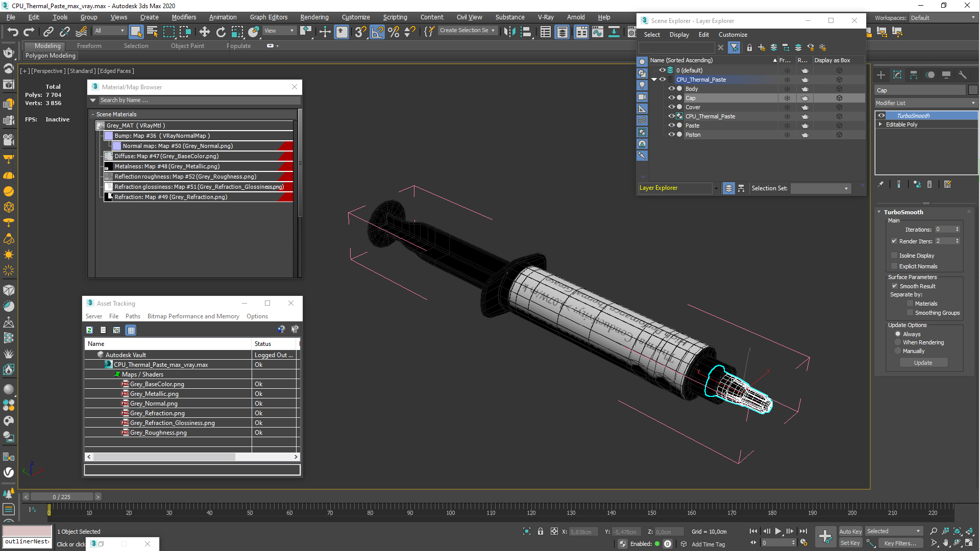Select the When Rendering update option
The image size is (980, 551).
(898, 342)
